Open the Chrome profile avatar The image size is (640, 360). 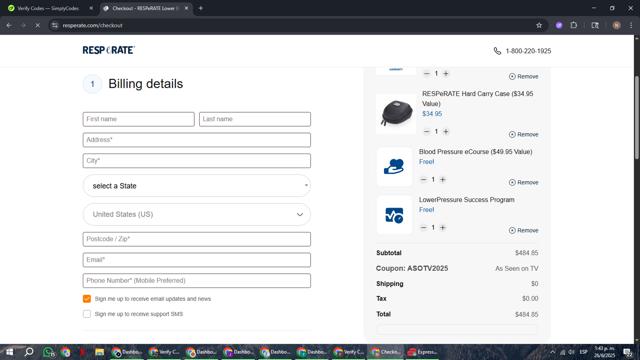coord(616,25)
